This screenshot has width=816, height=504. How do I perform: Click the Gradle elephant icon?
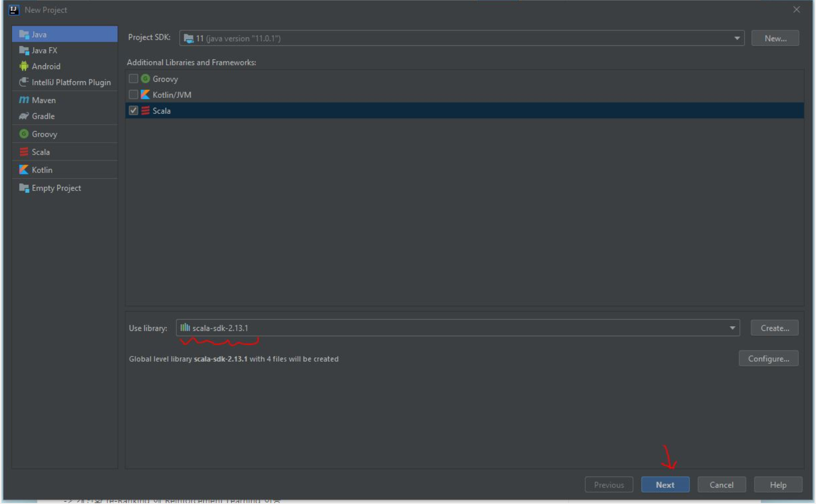24,116
